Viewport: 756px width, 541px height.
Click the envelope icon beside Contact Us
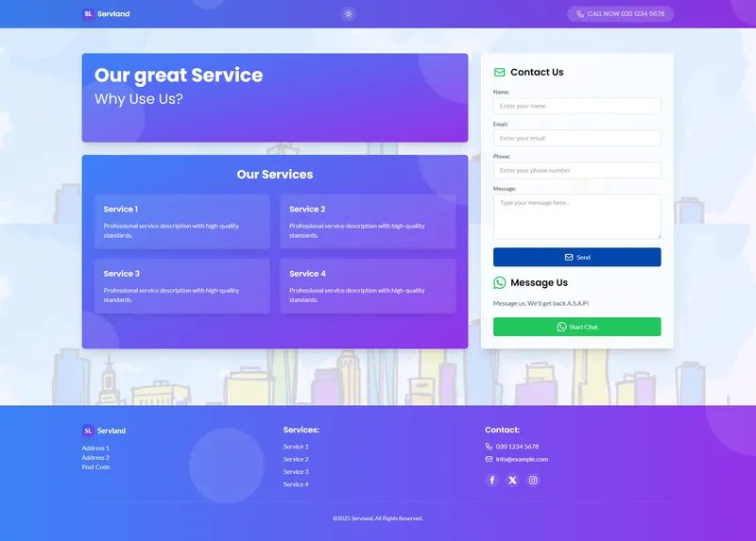500,73
